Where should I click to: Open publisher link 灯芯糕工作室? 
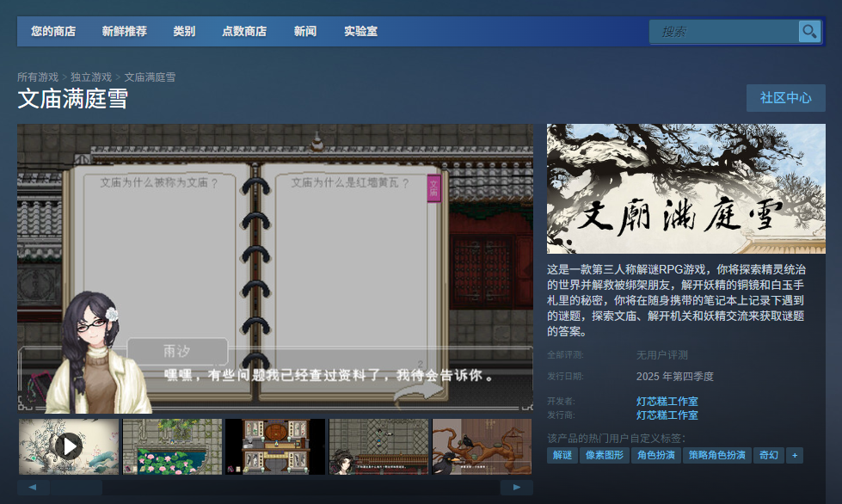pyautogui.click(x=667, y=415)
